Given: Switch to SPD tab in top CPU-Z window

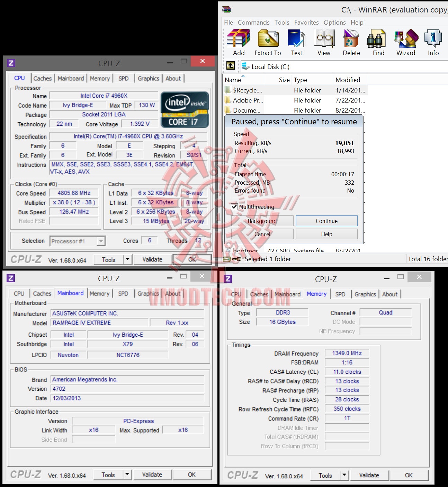Looking at the screenshot, I should click(123, 79).
